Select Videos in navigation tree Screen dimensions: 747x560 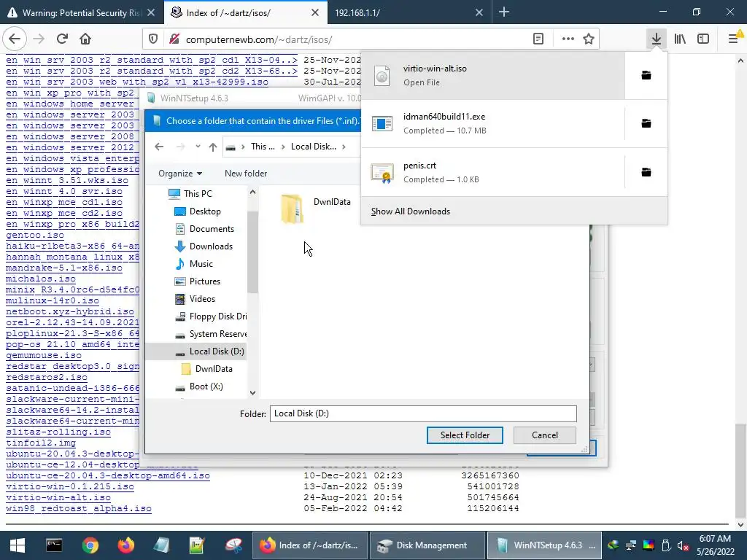[x=202, y=299]
